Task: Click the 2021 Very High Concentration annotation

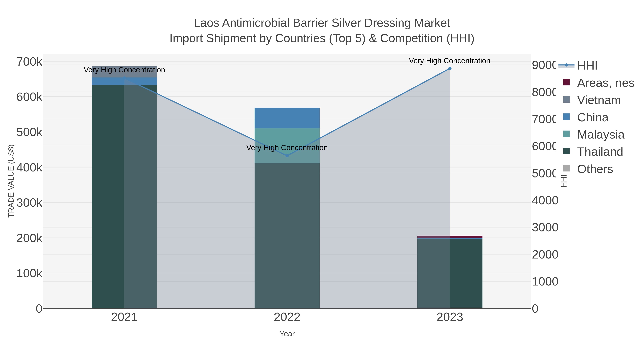Action: click(x=124, y=70)
